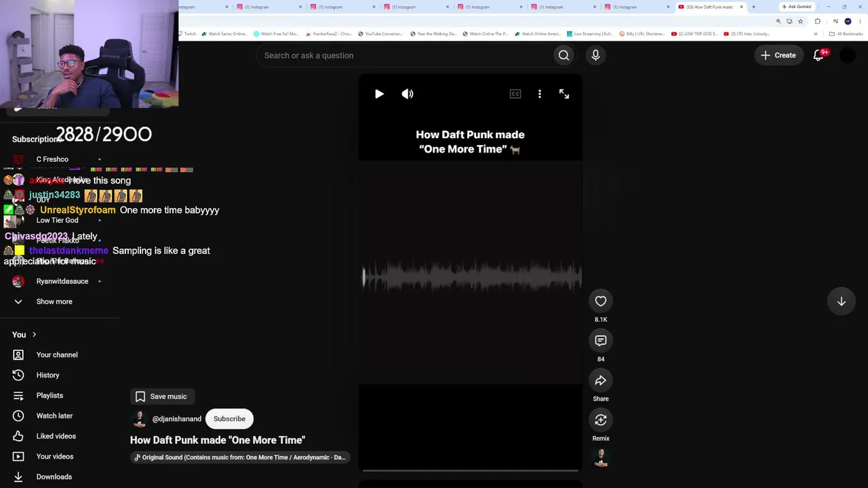The height and width of the screenshot is (488, 868).
Task: Open Playlists in sidebar
Action: (50, 396)
